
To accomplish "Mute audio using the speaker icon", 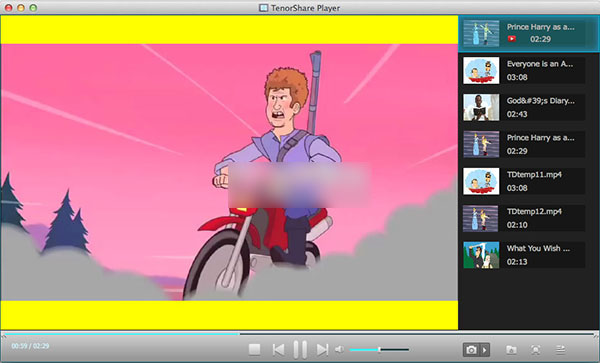I will coord(339,349).
